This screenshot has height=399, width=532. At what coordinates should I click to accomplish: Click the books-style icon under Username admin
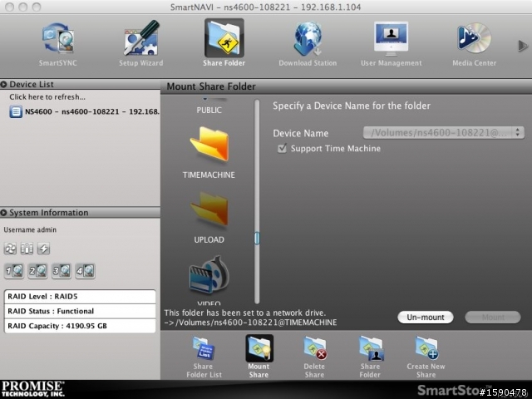[27, 249]
